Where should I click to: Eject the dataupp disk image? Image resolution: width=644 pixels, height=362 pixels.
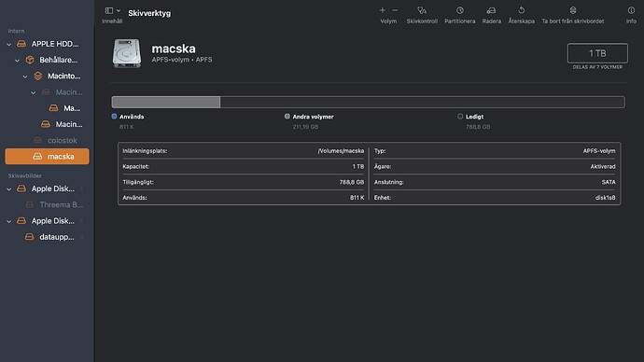(81, 237)
